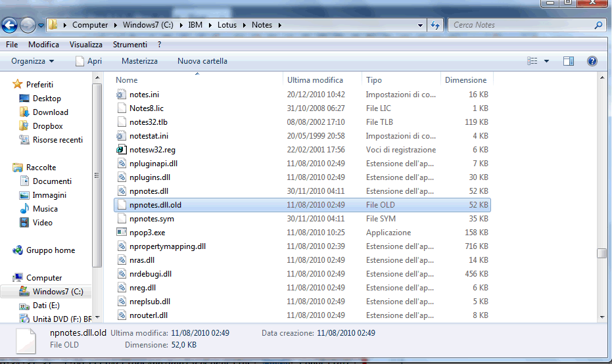Click the npropertymapping.dll file icon
This screenshot has width=612, height=364.
point(122,246)
